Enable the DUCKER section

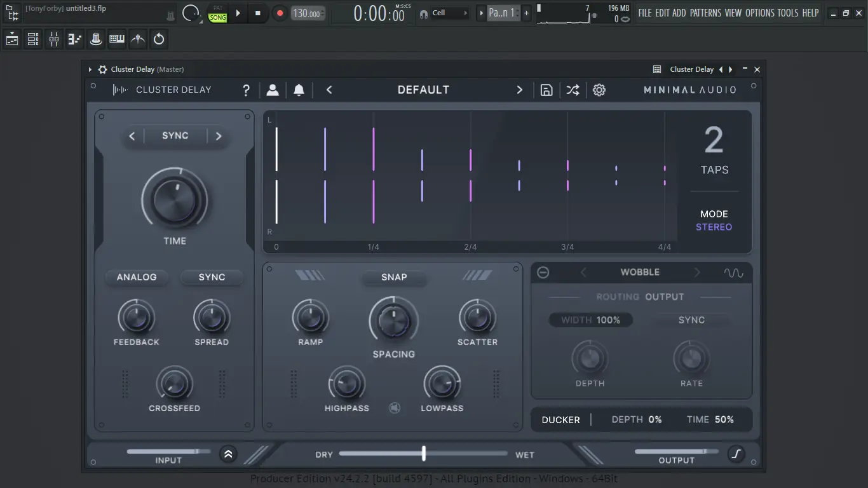point(562,419)
